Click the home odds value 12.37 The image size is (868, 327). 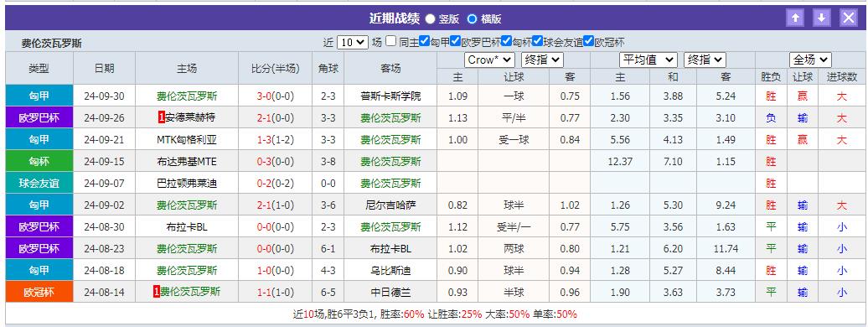[x=620, y=161]
